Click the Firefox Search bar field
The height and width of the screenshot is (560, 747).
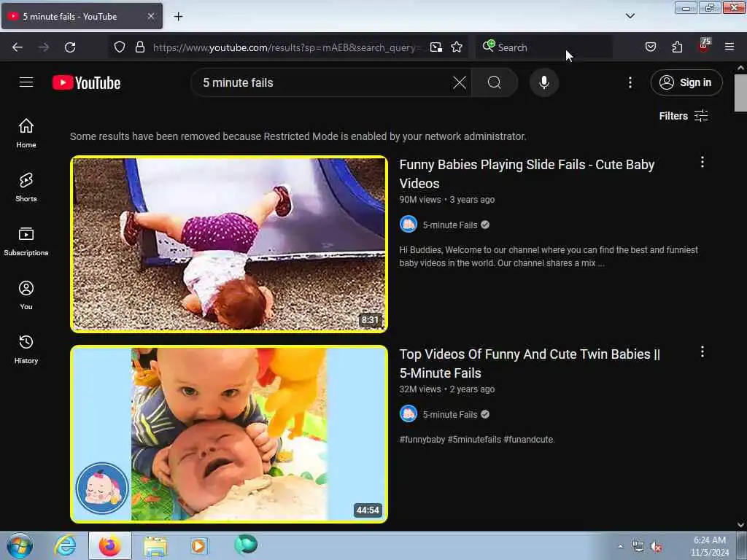coord(544,47)
